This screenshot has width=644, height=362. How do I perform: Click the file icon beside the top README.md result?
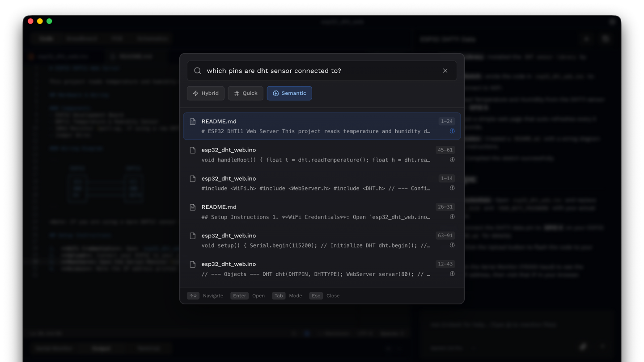(193, 121)
